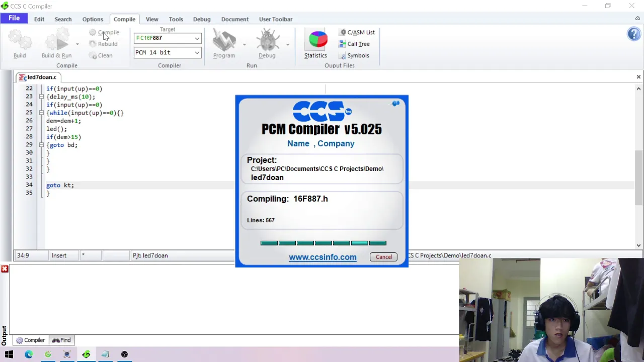
Task: Click the 'Compiling: 16F887.h' text
Action: [287, 199]
